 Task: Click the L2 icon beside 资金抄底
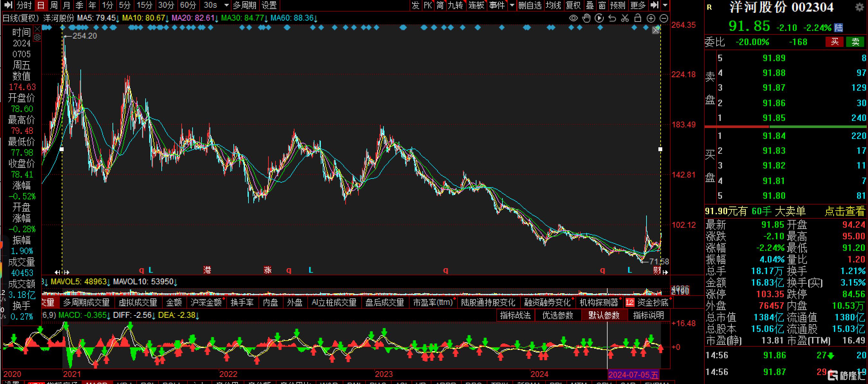(630, 303)
